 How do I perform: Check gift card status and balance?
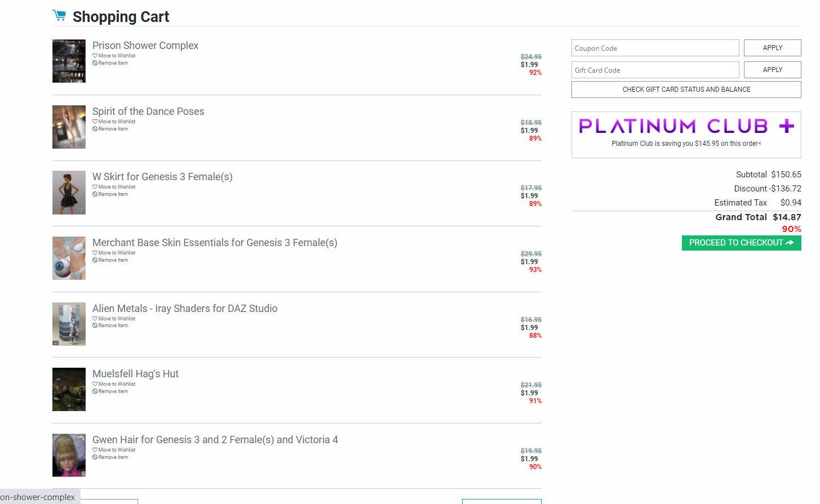point(686,90)
